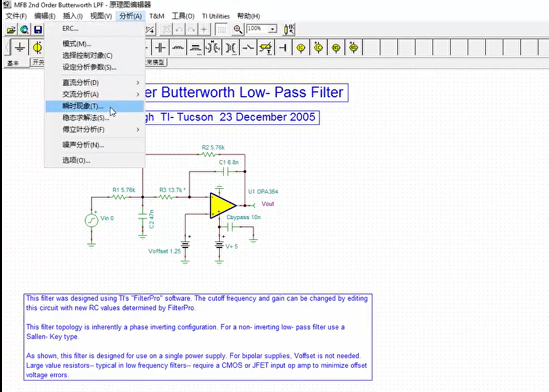
Task: Switch to the 基本 component tab
Action: click(14, 63)
